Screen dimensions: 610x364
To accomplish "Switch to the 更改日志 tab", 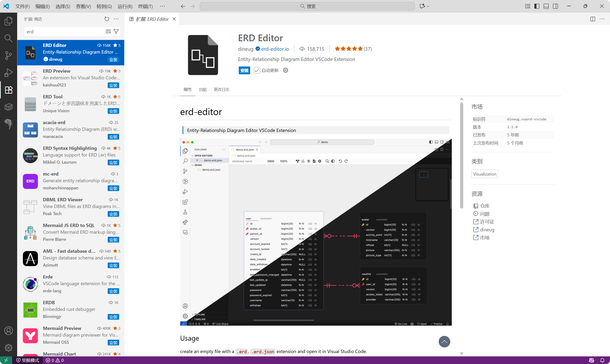I will tap(221, 90).
